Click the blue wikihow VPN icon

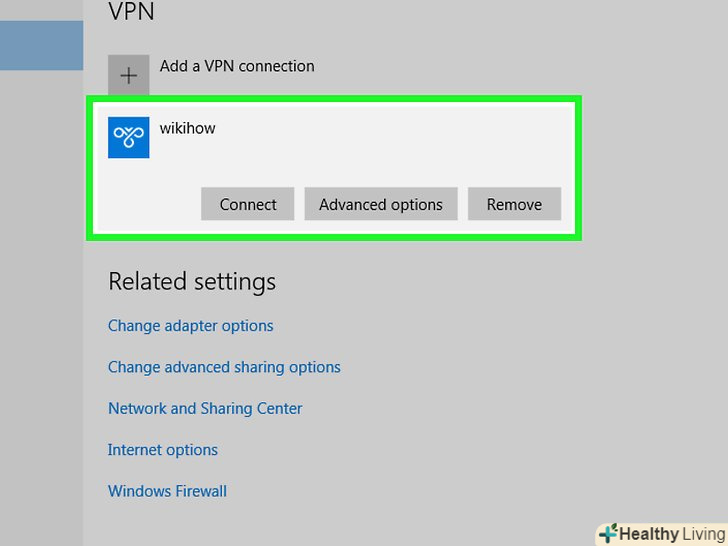129,137
